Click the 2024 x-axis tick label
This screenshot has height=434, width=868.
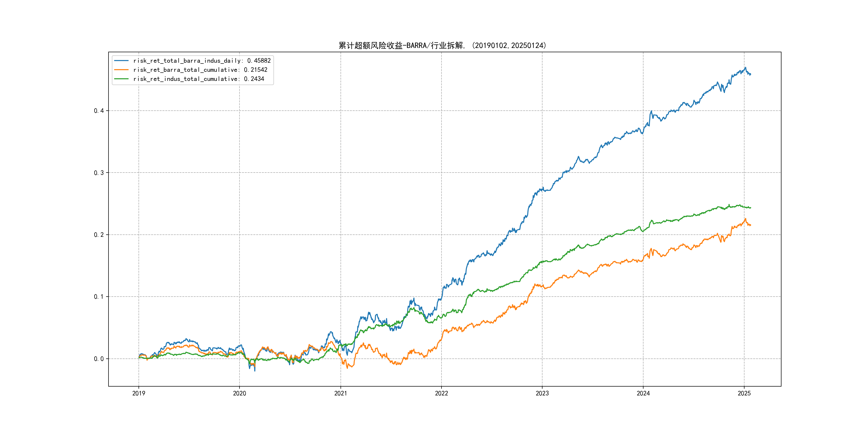pos(643,393)
